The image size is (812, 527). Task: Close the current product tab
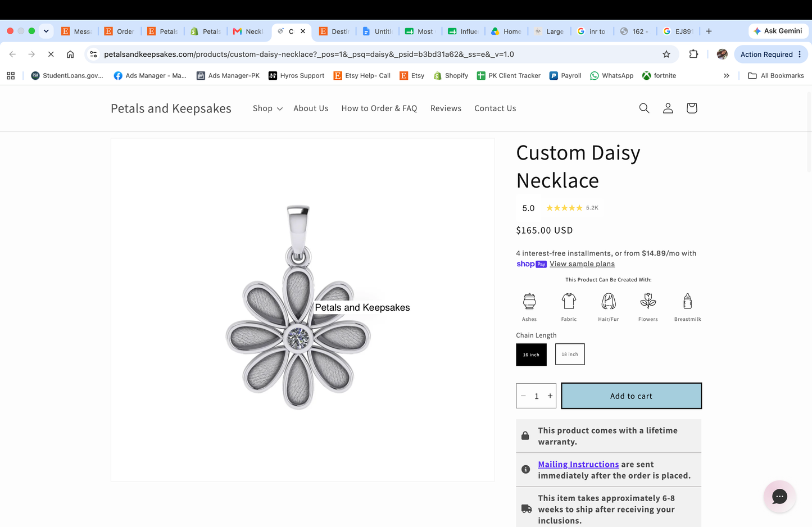[303, 31]
